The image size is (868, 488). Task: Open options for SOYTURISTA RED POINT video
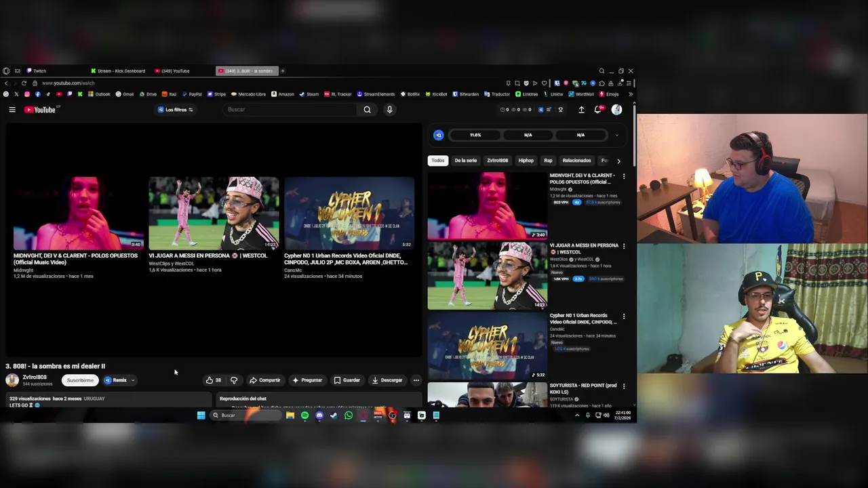624,386
